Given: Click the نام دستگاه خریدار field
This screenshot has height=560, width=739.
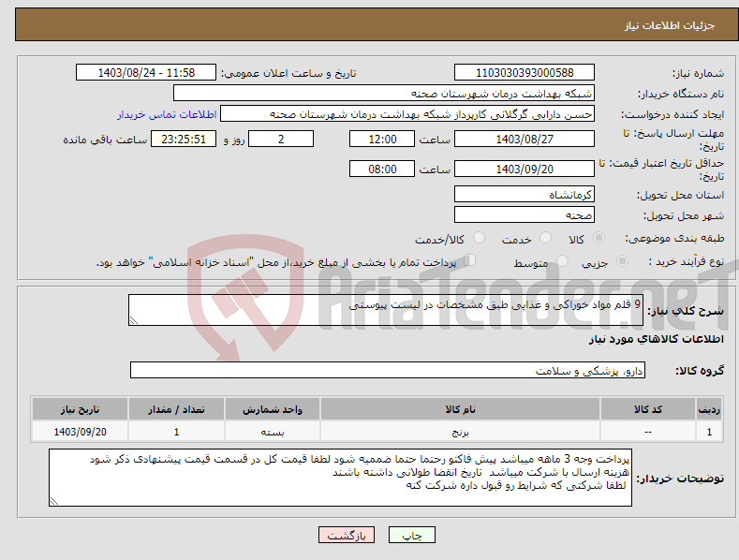Looking at the screenshot, I should (384, 93).
